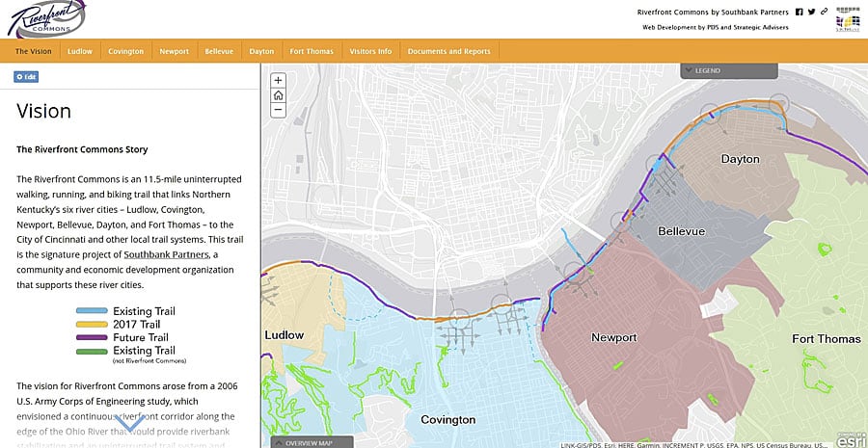Zoom out of the map
Image resolution: width=868 pixels, height=448 pixels.
pos(278,110)
